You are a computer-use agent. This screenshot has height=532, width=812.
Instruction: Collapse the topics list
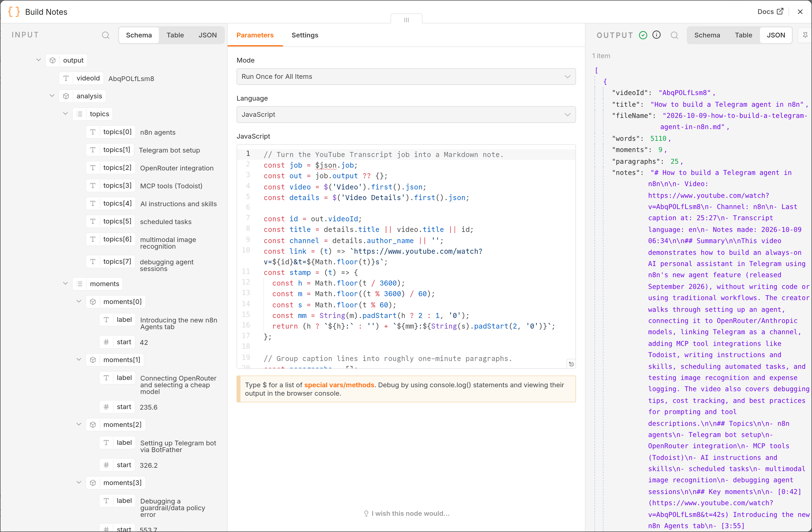65,113
